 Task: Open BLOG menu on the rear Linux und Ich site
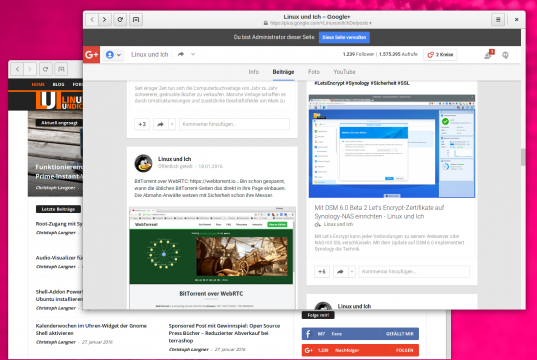click(58, 84)
